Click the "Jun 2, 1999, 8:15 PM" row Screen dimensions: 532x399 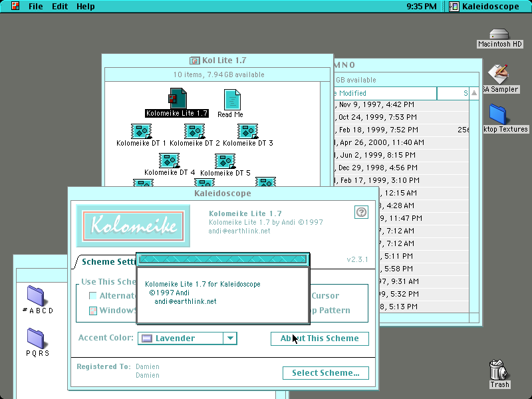402,155
